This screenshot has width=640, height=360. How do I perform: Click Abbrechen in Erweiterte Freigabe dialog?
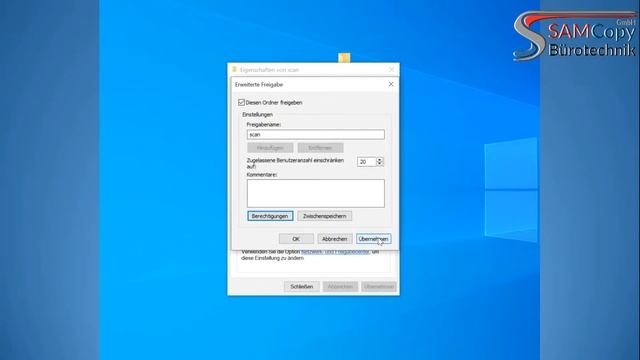click(x=335, y=239)
